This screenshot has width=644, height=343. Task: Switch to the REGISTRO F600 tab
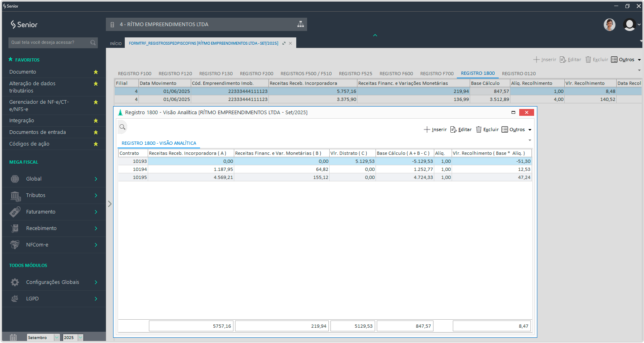coord(396,74)
